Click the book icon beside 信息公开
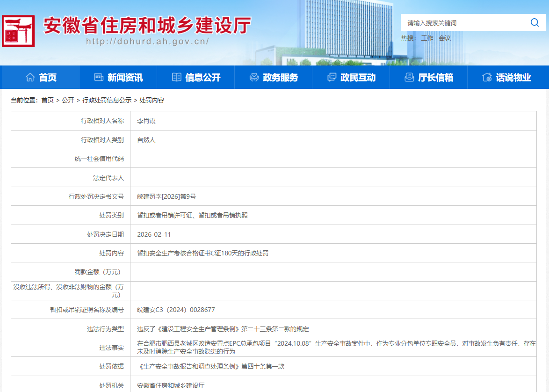This screenshot has height=392, width=549. (x=176, y=77)
